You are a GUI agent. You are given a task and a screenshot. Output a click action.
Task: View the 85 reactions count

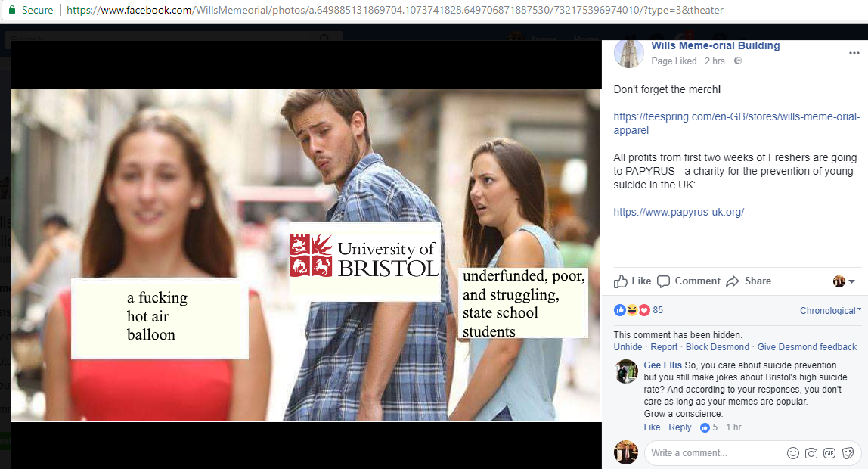tap(658, 310)
